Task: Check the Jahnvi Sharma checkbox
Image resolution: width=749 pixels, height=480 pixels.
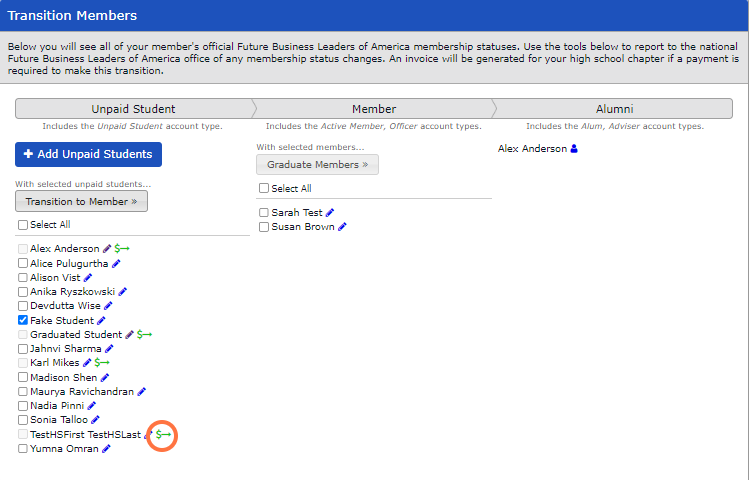Action: tap(23, 349)
